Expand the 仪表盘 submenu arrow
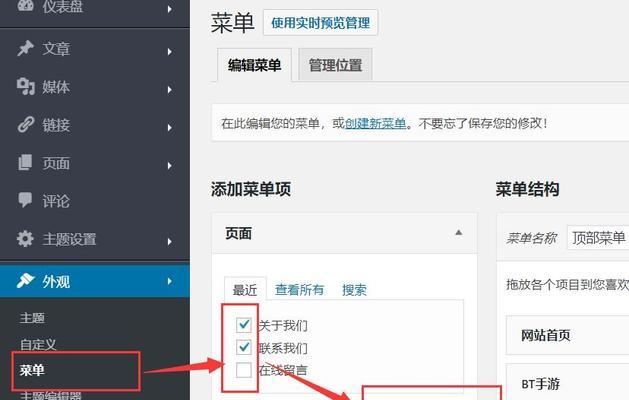629x400 pixels. pyautogui.click(x=170, y=8)
